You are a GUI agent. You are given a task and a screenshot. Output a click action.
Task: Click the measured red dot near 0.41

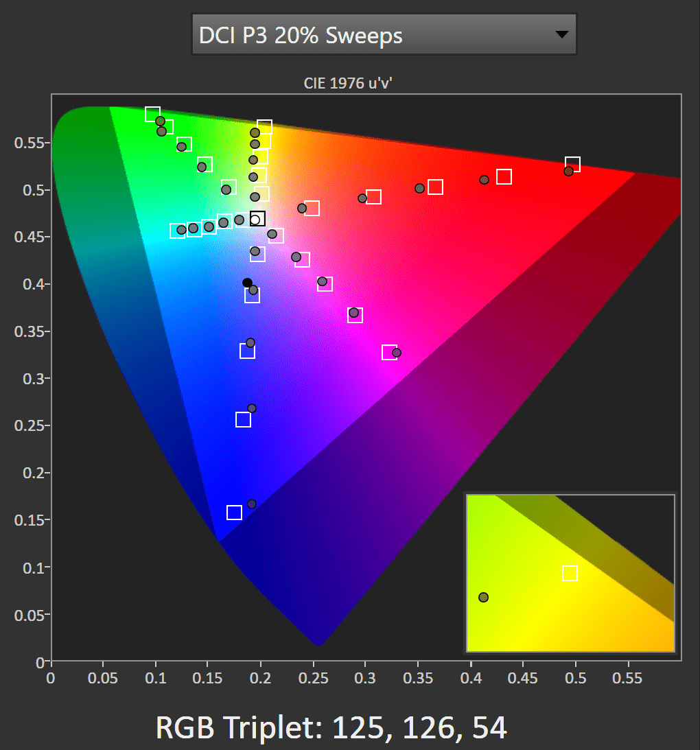click(x=484, y=179)
